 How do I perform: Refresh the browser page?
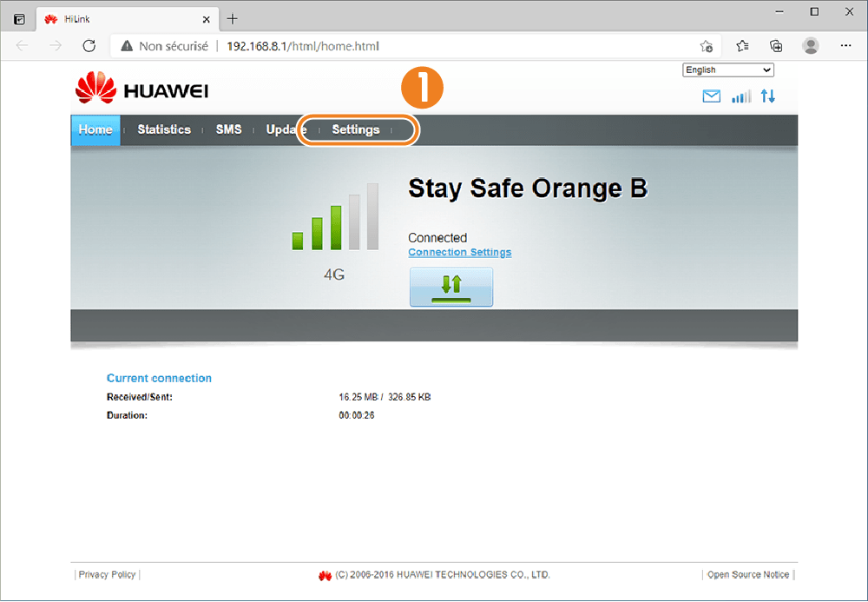tap(89, 46)
